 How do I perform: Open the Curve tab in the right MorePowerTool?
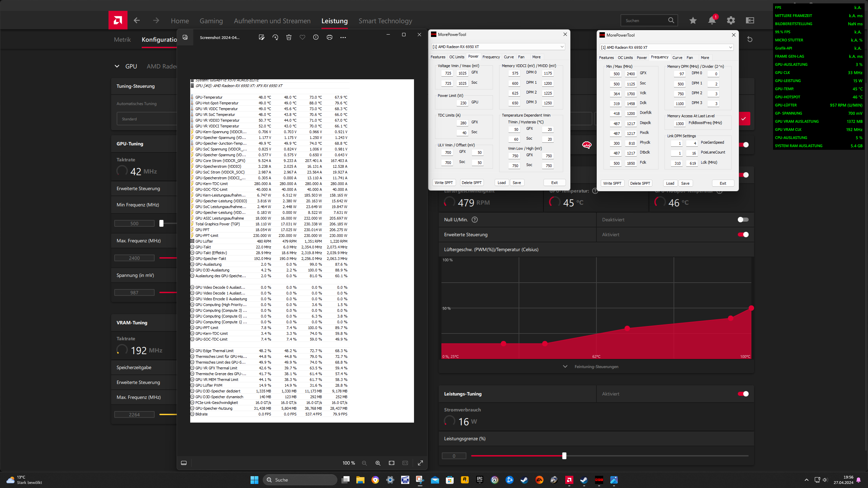pyautogui.click(x=677, y=58)
